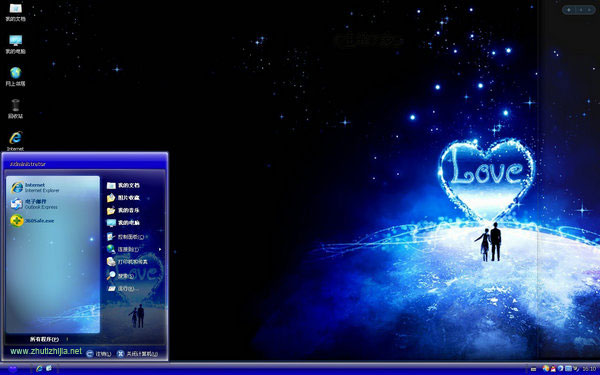Open 360Safe.exe in the Start menu
The width and height of the screenshot is (600, 375).
(33, 221)
